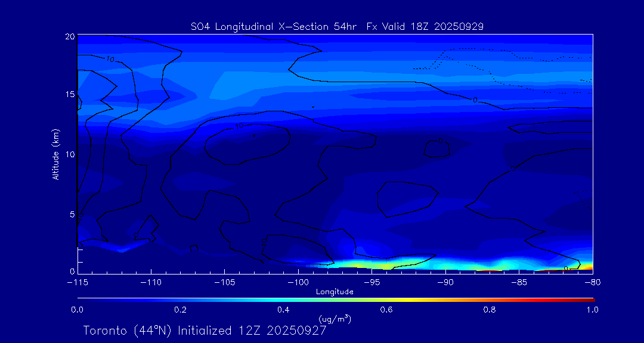The height and width of the screenshot is (343, 644).
Task: Click the -80 longitude tick label
Action: click(x=592, y=283)
